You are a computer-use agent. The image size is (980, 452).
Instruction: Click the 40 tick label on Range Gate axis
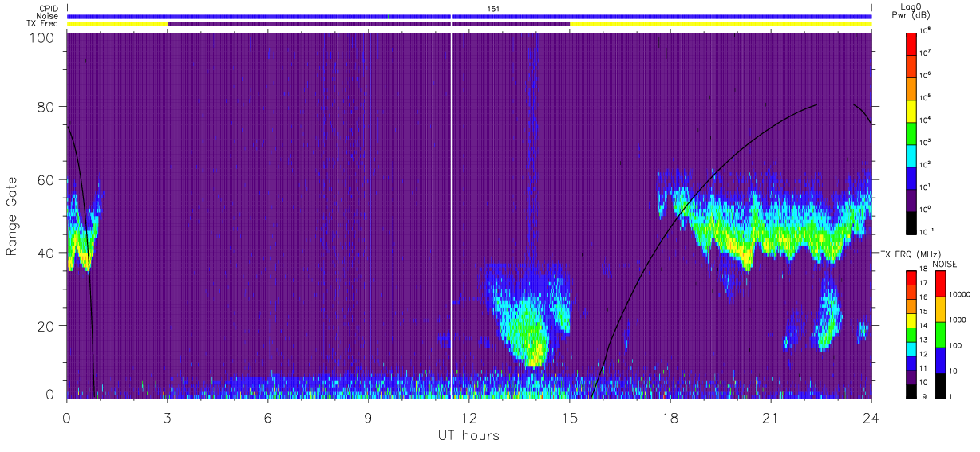pyautogui.click(x=45, y=253)
